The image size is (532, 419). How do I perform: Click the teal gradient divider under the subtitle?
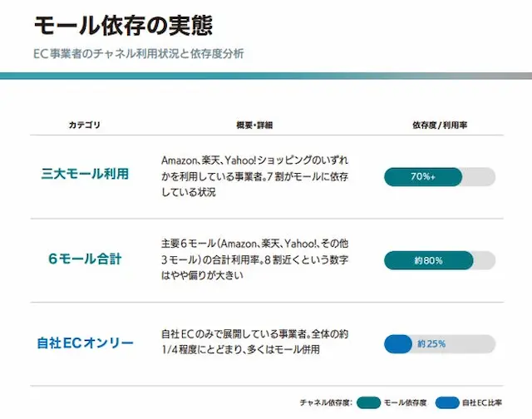tap(266, 76)
